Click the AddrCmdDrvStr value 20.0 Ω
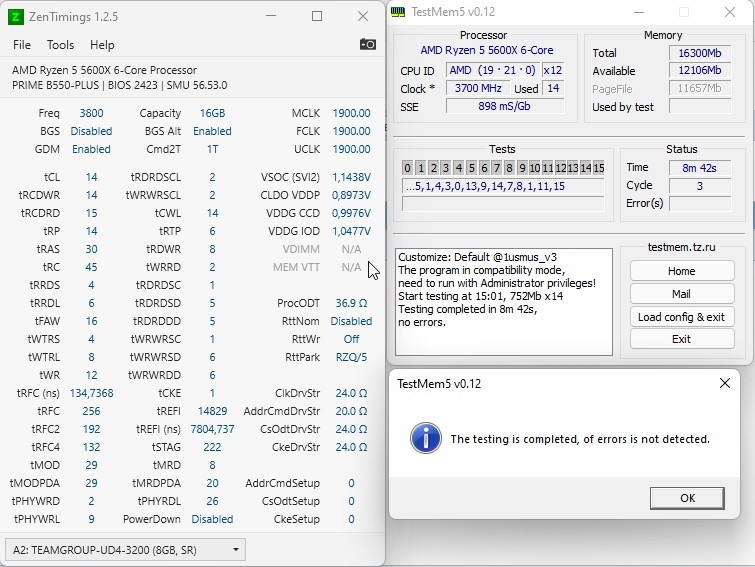This screenshot has height=567, width=755. pos(351,411)
